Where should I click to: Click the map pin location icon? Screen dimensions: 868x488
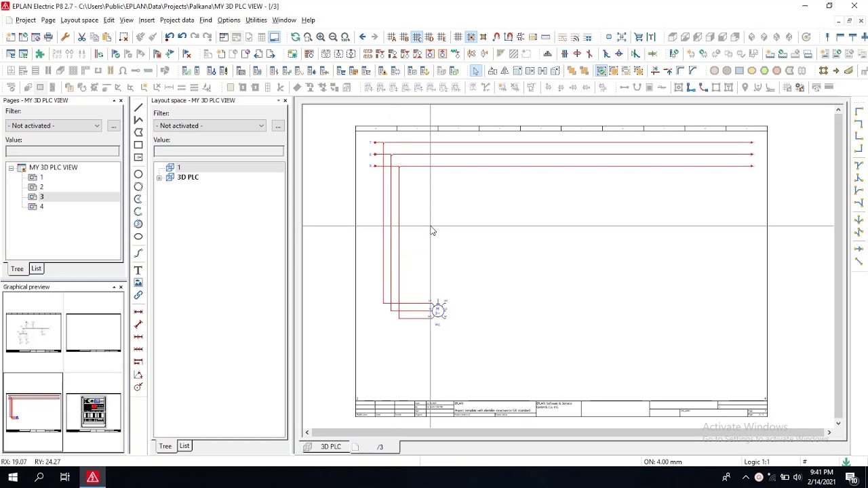point(745,87)
